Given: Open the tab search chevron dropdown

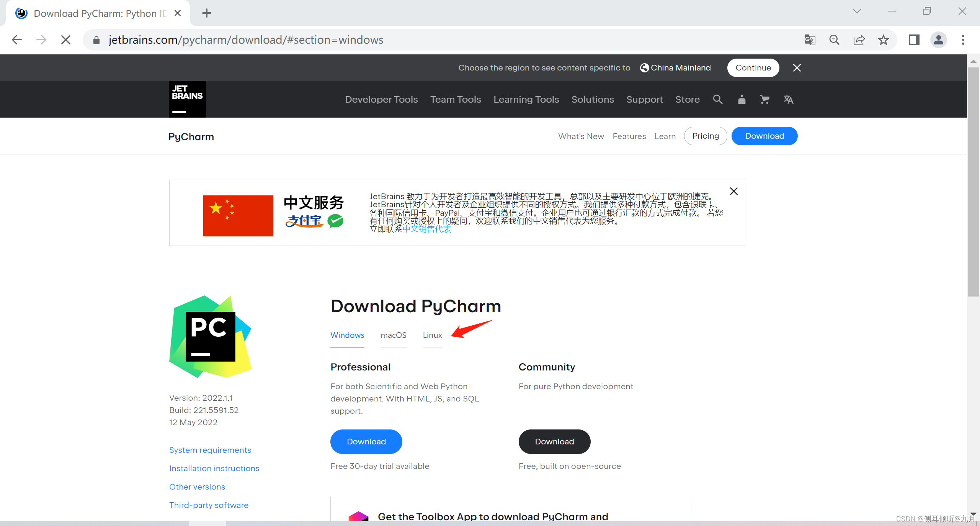Looking at the screenshot, I should click(857, 11).
